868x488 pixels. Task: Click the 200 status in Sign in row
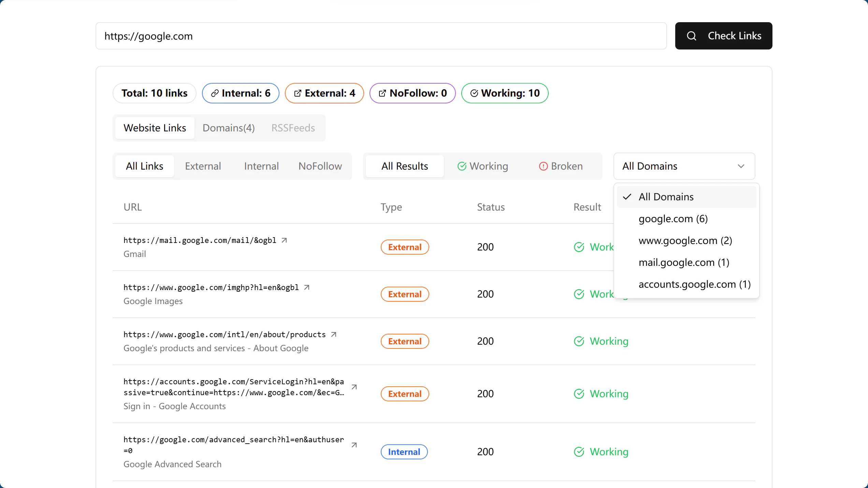click(x=485, y=394)
